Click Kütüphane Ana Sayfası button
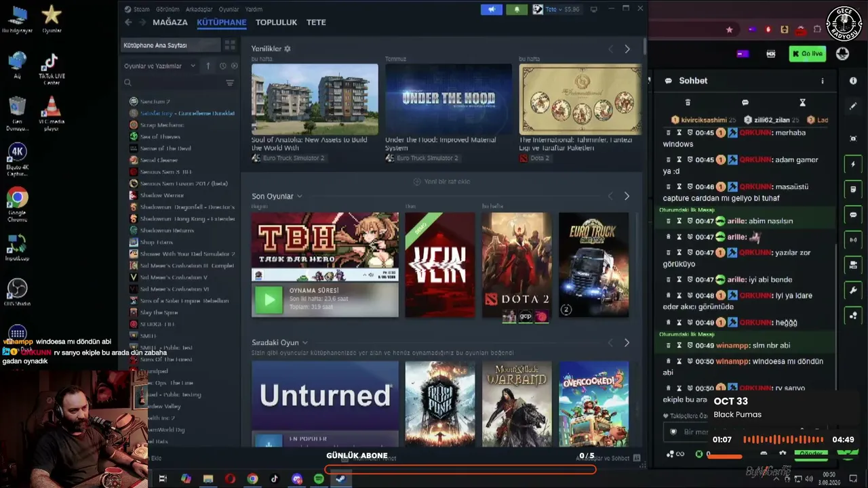868x488 pixels. point(171,45)
